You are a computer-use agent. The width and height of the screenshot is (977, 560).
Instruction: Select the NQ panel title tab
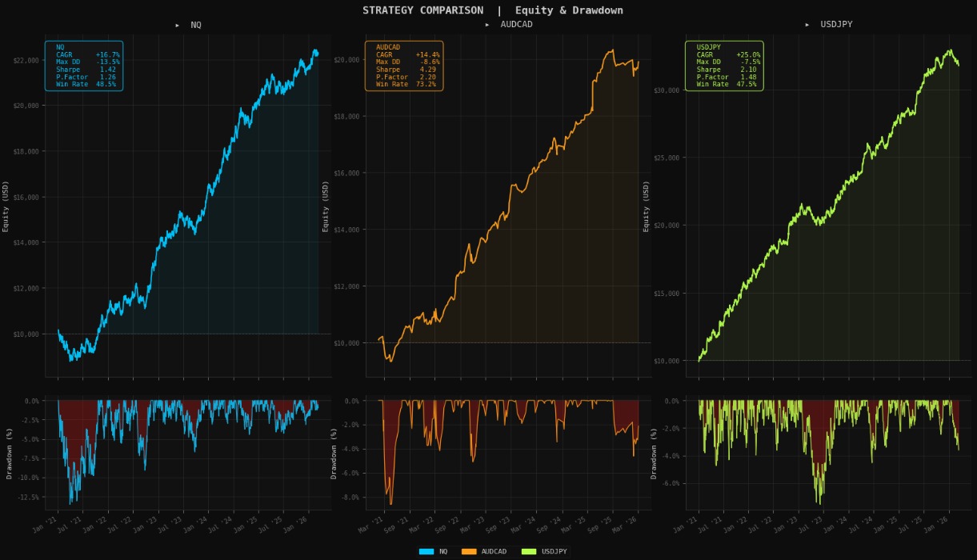pos(194,25)
